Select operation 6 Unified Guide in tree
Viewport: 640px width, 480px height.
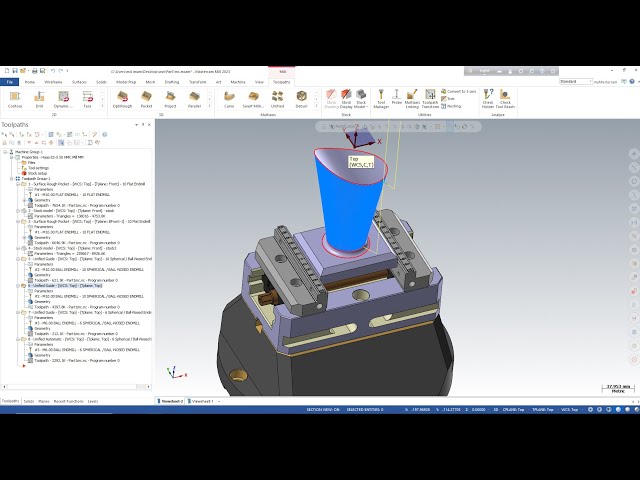click(65, 286)
